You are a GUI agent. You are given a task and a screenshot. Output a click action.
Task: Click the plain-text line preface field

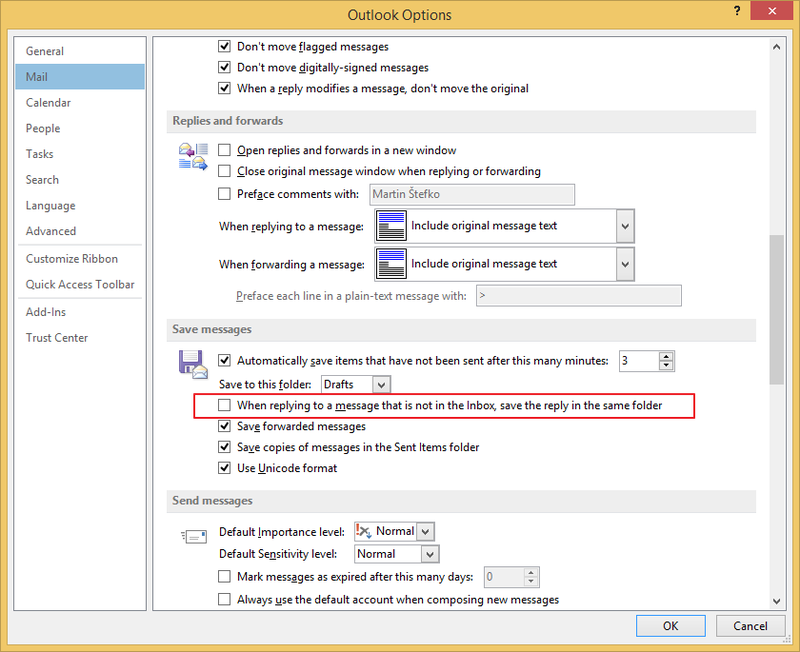[579, 296]
